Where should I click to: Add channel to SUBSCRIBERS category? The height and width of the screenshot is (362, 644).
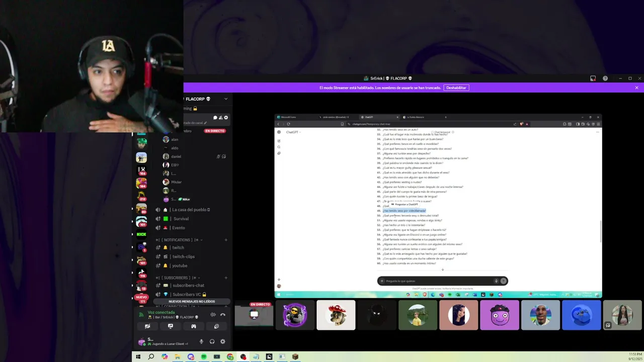[x=226, y=278]
